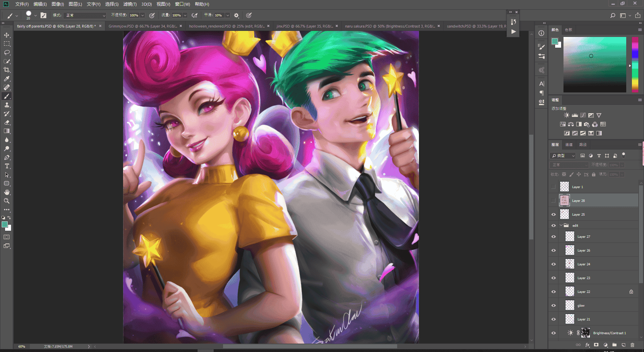
Task: Click the foreground color swatch in toolbar
Action: coord(5,224)
